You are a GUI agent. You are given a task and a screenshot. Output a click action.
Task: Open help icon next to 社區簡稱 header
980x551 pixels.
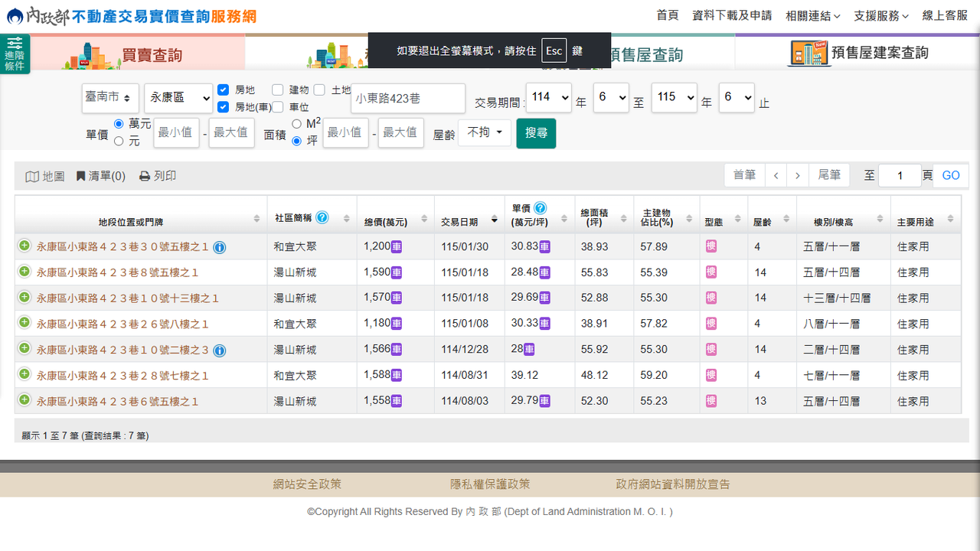coord(322,217)
